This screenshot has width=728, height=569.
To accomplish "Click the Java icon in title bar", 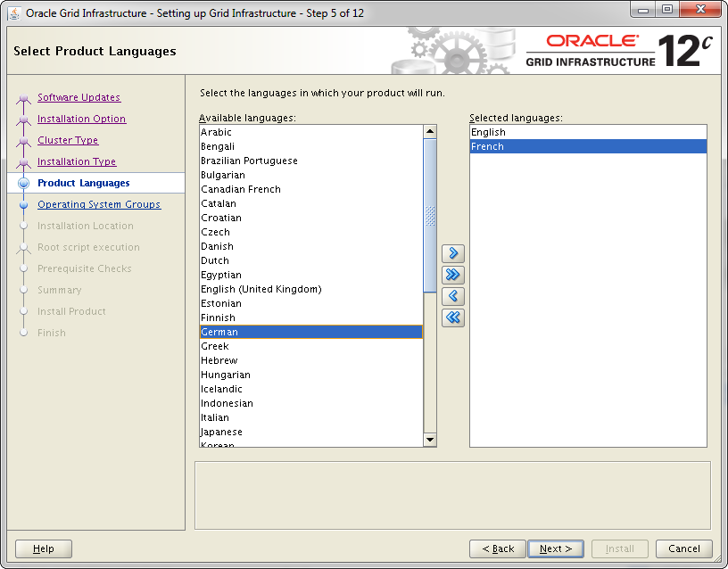I will point(14,13).
